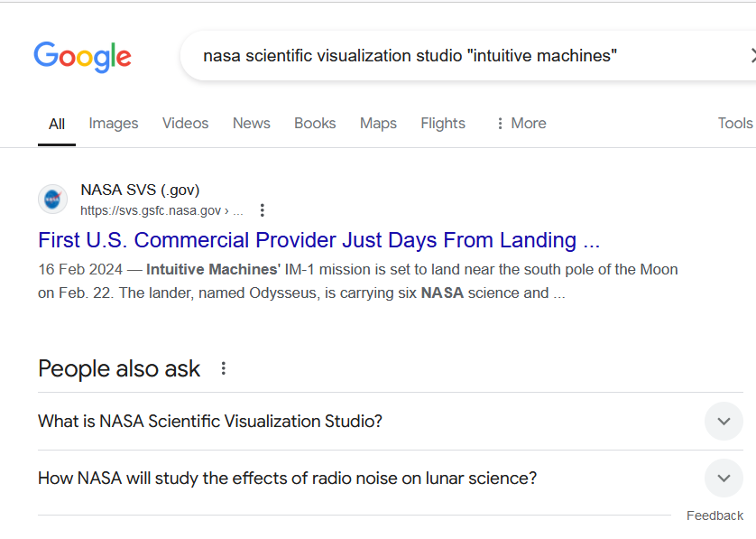Screen dimensions: 756x539
Task: Switch to the Videos tab
Action: point(185,124)
